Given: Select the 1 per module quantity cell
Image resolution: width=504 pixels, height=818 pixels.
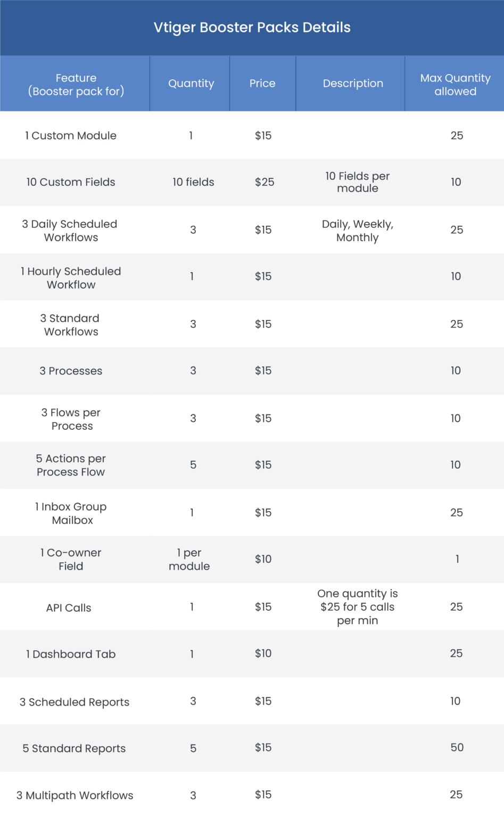Looking at the screenshot, I should coord(189,560).
